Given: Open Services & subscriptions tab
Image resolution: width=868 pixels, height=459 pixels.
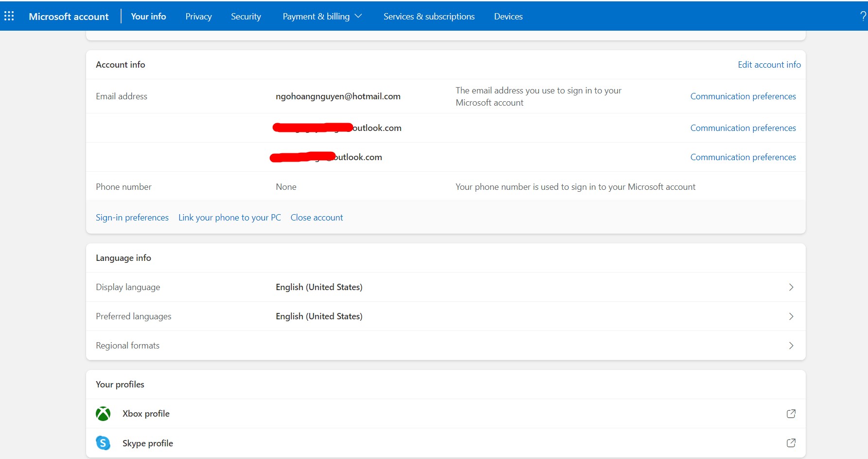Looking at the screenshot, I should click(x=429, y=16).
